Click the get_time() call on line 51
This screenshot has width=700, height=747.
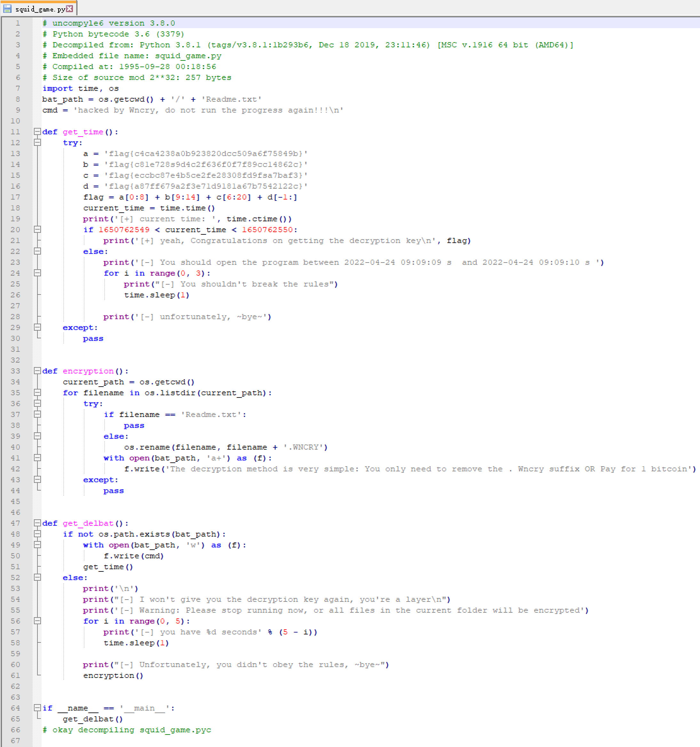click(x=108, y=567)
